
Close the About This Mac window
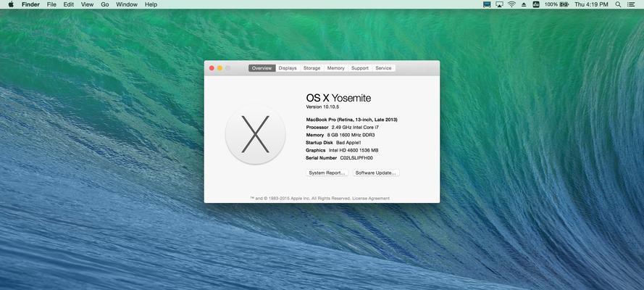212,68
